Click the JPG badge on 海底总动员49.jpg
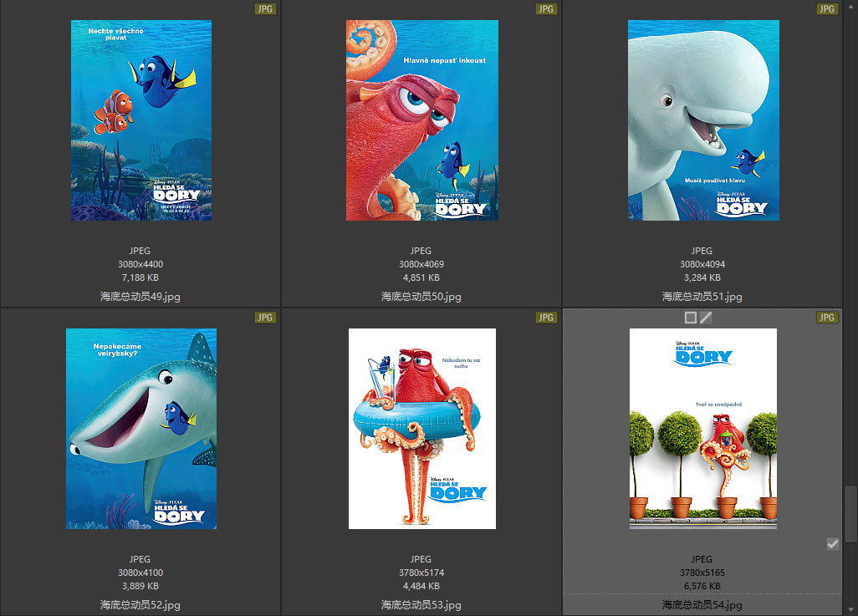Viewport: 858px width, 616px height. (x=265, y=8)
